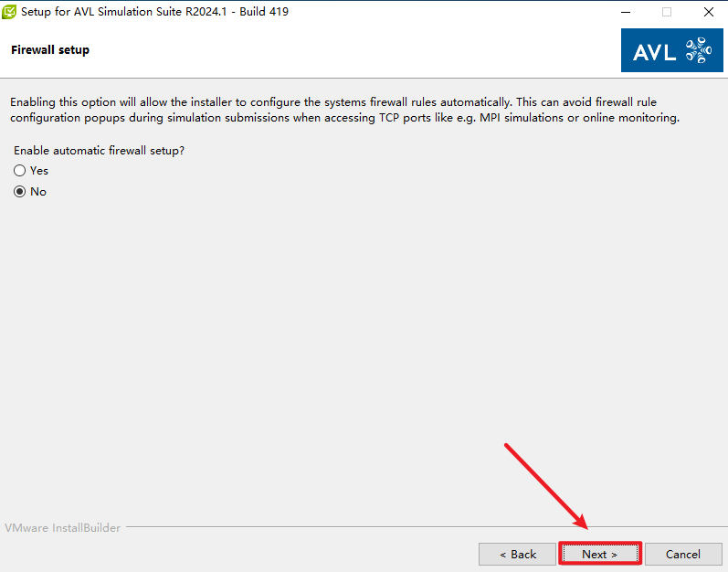Click the "Enable automatic firewall setup?" question
Screen dimensions: 728x572
106,150
